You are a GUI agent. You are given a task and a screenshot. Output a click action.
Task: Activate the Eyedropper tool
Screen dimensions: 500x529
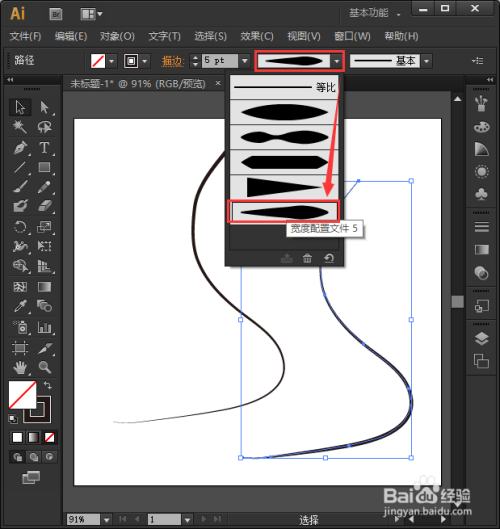(x=20, y=306)
